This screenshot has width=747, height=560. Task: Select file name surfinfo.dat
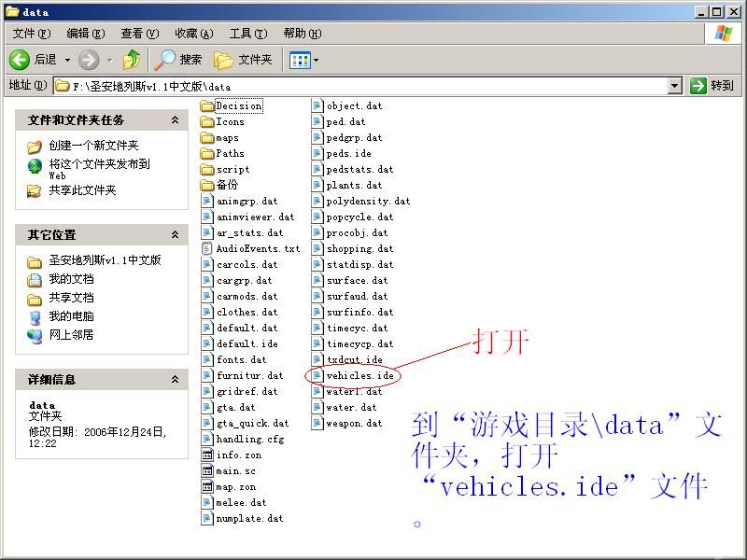[x=359, y=312]
